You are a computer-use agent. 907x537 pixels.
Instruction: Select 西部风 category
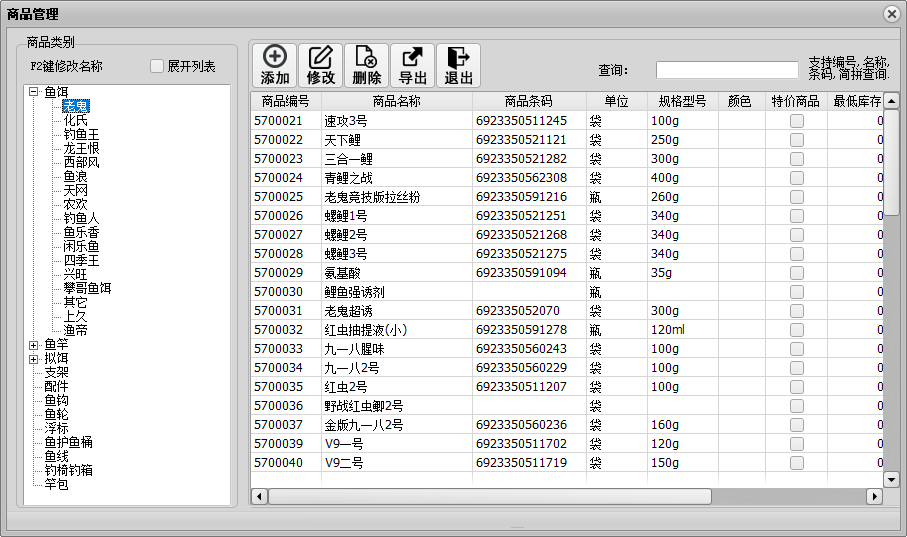81,162
